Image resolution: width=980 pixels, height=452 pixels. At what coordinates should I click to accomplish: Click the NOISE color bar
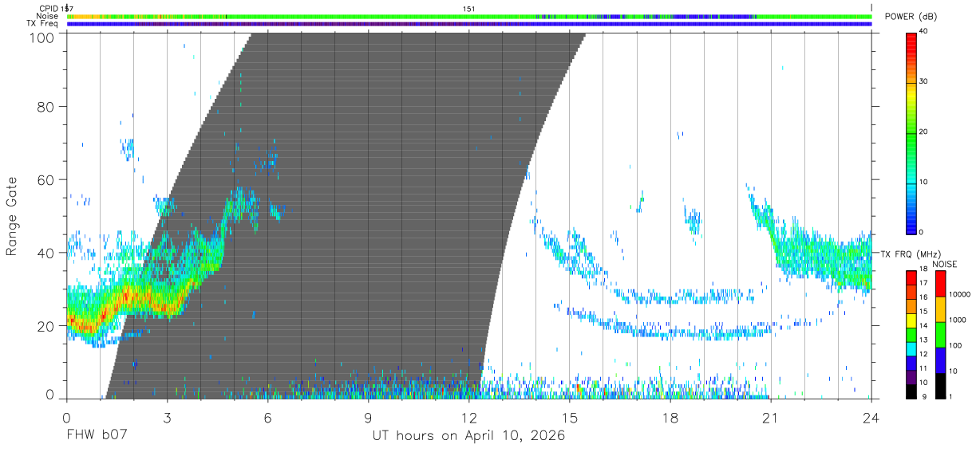(x=940, y=334)
